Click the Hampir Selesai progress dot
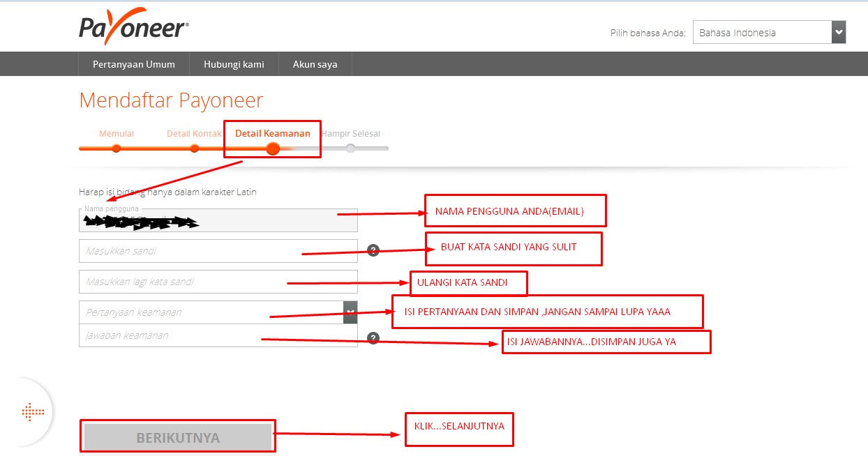This screenshot has width=868, height=456. 350,148
